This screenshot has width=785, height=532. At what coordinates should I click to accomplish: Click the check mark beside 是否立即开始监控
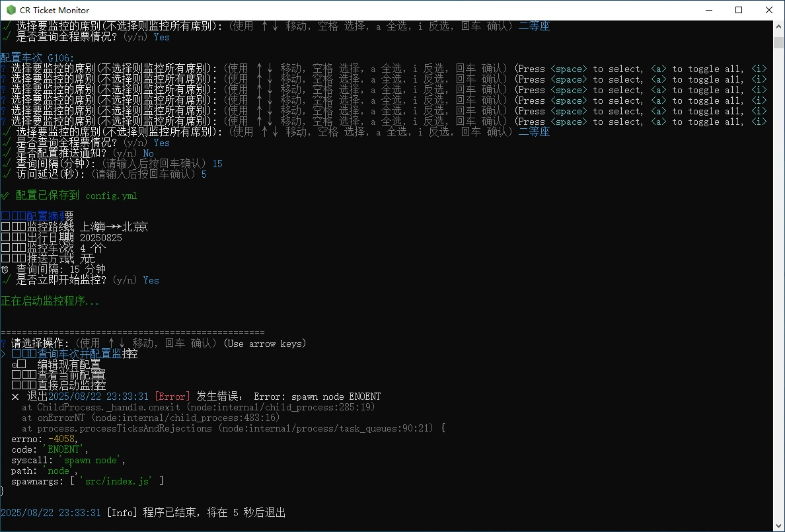[x=5, y=280]
